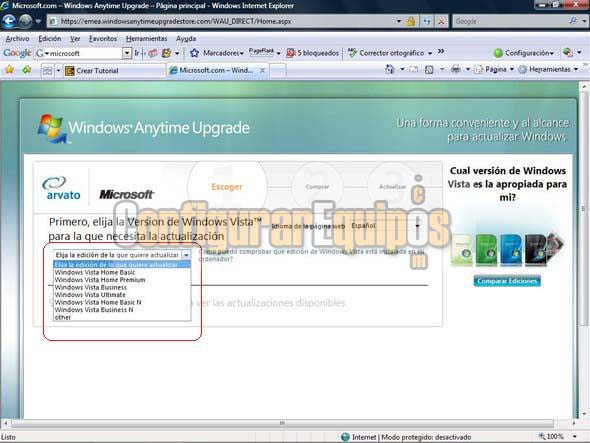The height and width of the screenshot is (443, 590).
Task: Click the horizontal scrollbar
Action: pos(282,423)
